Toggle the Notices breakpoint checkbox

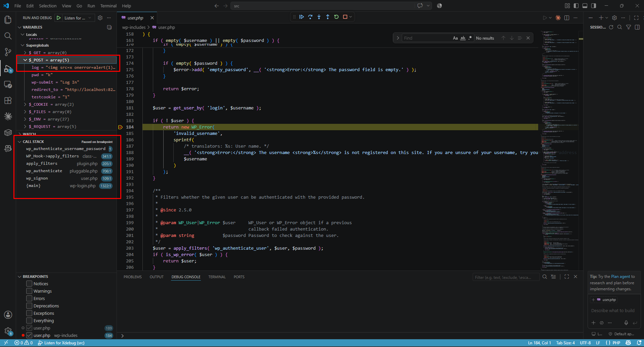pos(29,284)
